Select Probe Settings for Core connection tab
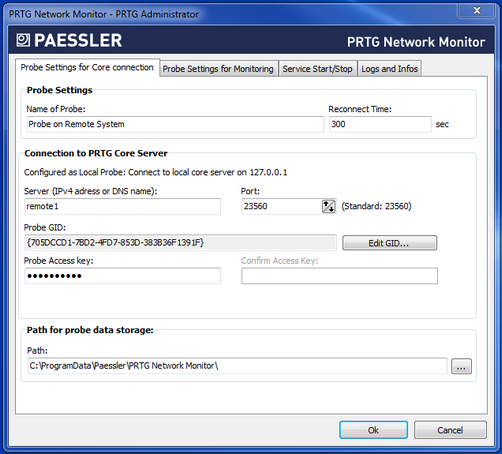Viewport: 502px width, 454px height. [x=87, y=67]
